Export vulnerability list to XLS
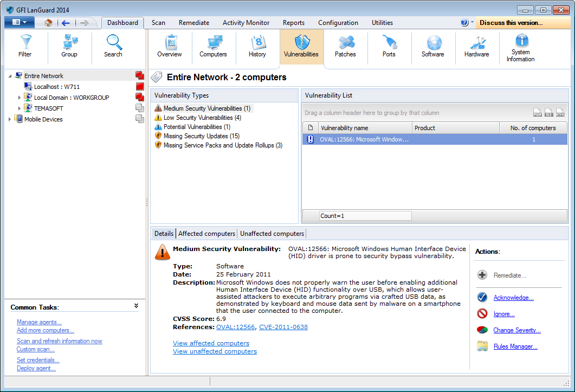This screenshot has height=392, width=575. coord(548,113)
